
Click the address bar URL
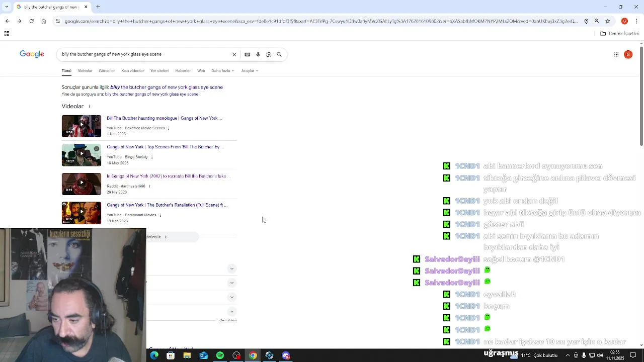point(321,21)
